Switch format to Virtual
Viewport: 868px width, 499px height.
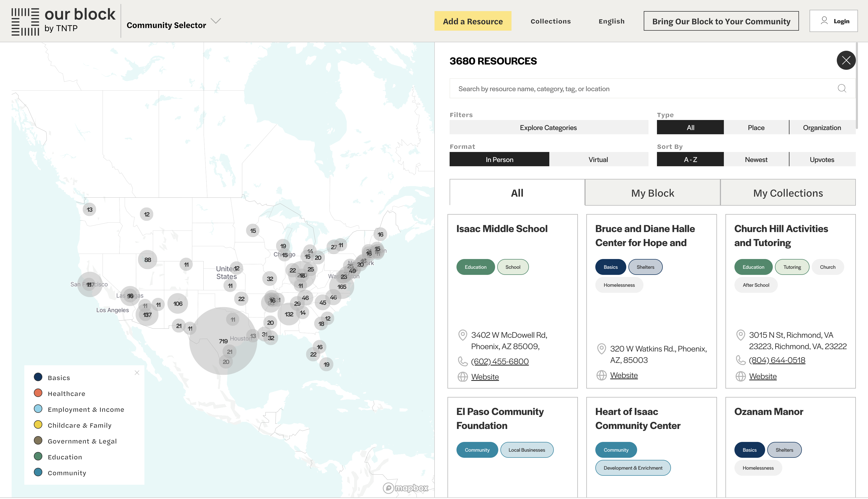[x=598, y=159]
